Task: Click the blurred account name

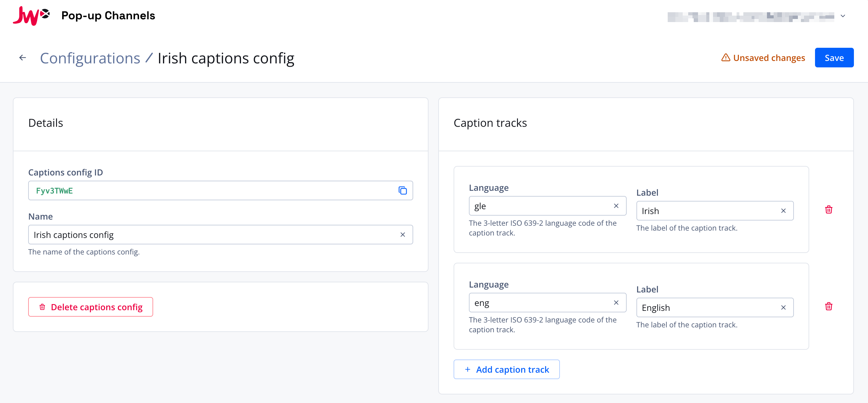Action: pyautogui.click(x=750, y=17)
